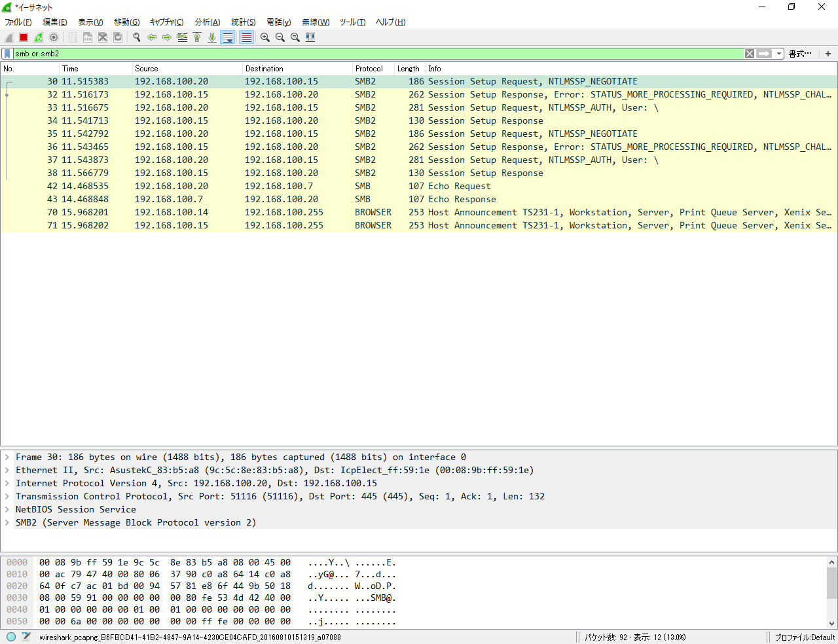This screenshot has height=644, width=838.
Task: Open the 分析(A) menu
Action: [207, 22]
